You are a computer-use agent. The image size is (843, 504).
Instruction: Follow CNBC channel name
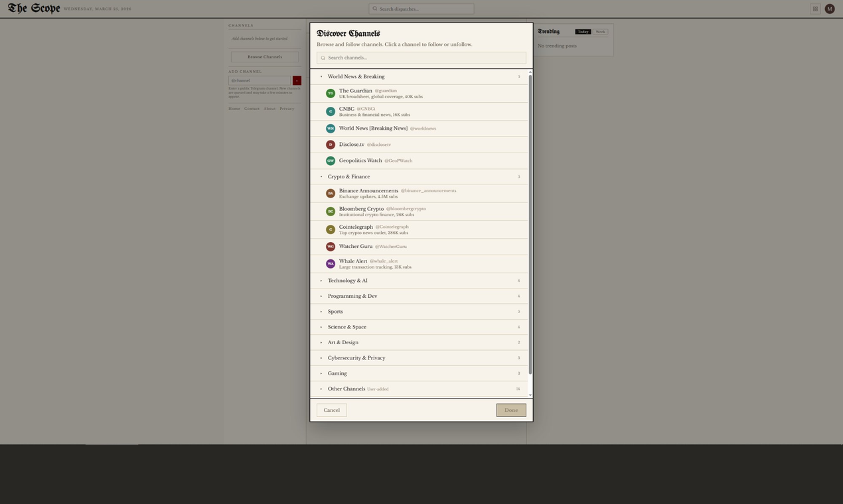[346, 109]
